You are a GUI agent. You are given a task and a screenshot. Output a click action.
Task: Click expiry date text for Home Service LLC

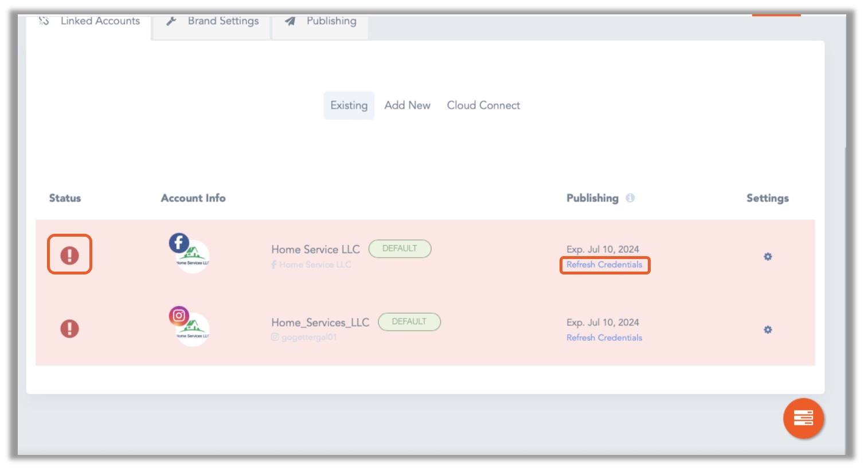[603, 249]
